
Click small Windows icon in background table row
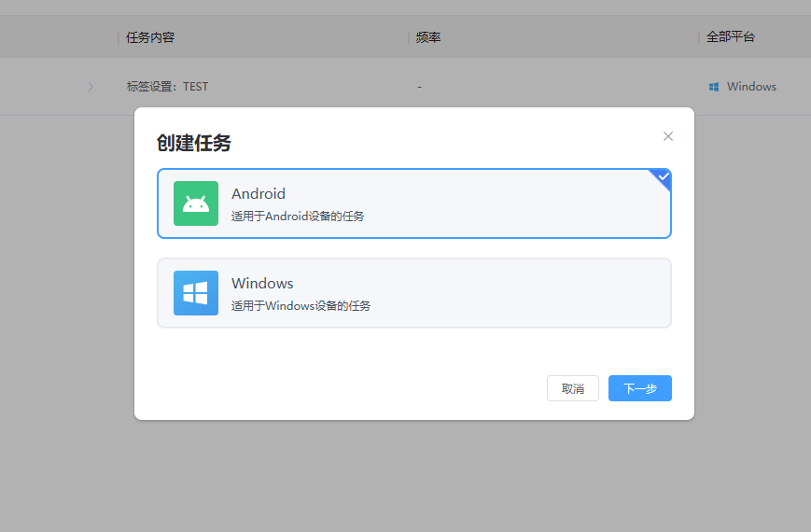[714, 87]
